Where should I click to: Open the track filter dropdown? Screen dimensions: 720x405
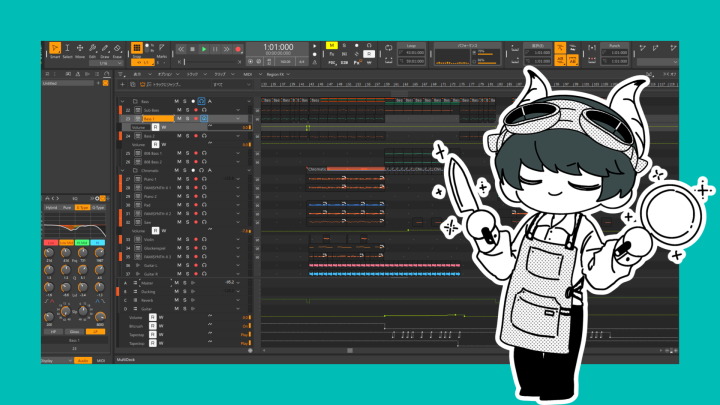tap(232, 84)
